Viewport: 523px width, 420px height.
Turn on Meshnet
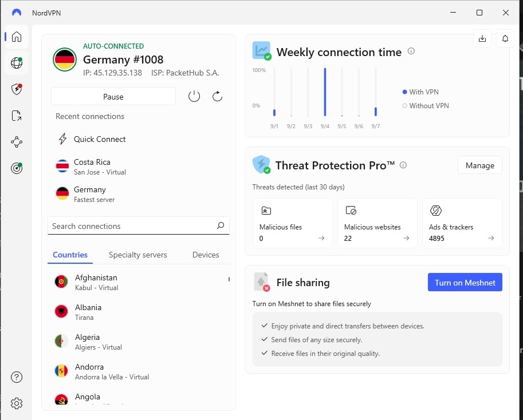(465, 283)
